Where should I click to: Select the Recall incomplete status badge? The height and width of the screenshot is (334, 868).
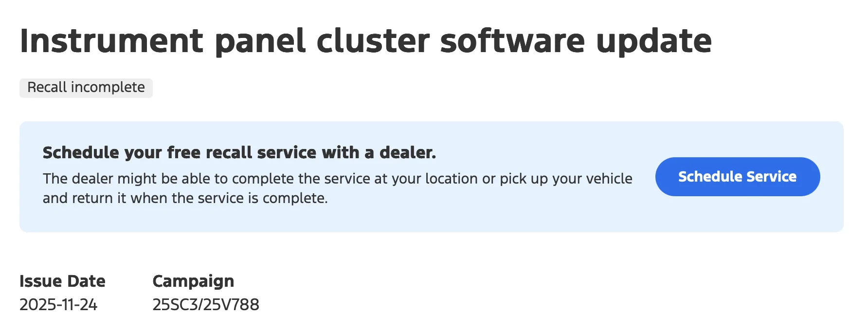86,88
